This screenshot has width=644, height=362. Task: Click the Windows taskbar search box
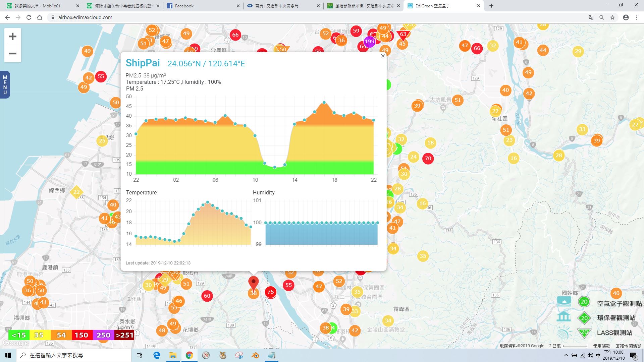[74, 355]
